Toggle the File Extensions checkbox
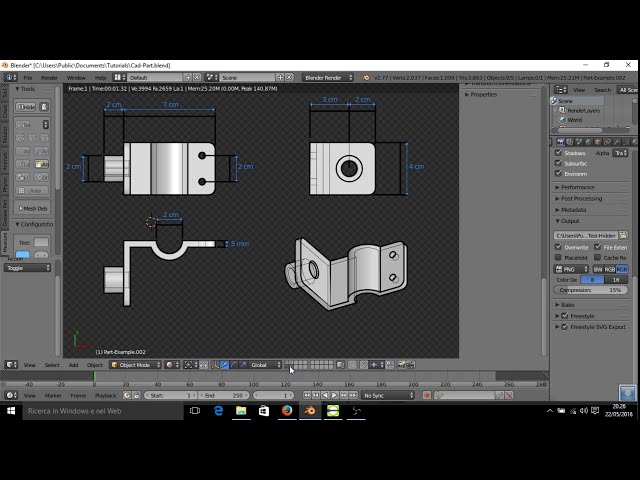This screenshot has height=480, width=640. point(598,247)
